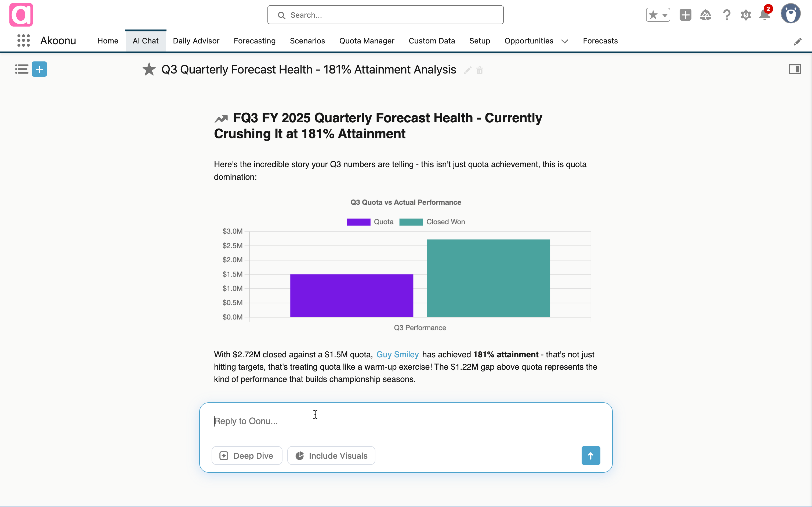Click the notifications bell showing 2 alerts
Image resolution: width=812 pixels, height=507 pixels.
click(765, 15)
